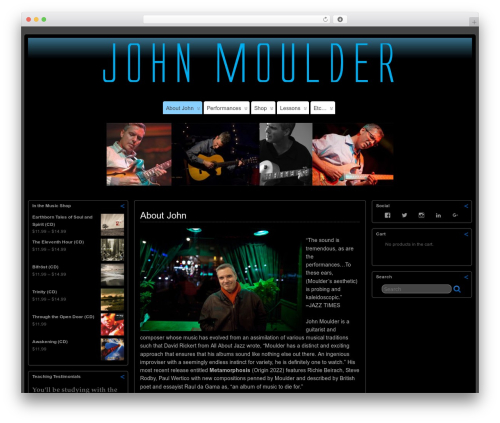This screenshot has height=423, width=500.
Task: Click the browser new tab plus button
Action: (474, 22)
